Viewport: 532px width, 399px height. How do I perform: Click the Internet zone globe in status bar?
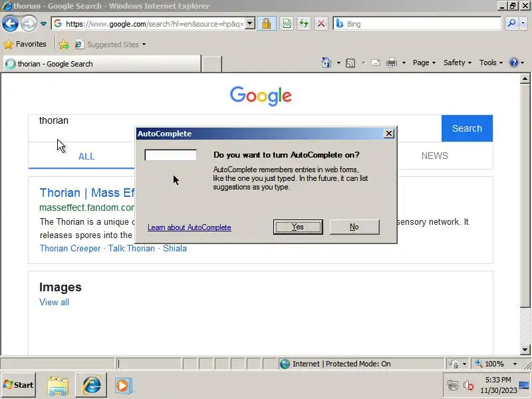click(x=285, y=364)
